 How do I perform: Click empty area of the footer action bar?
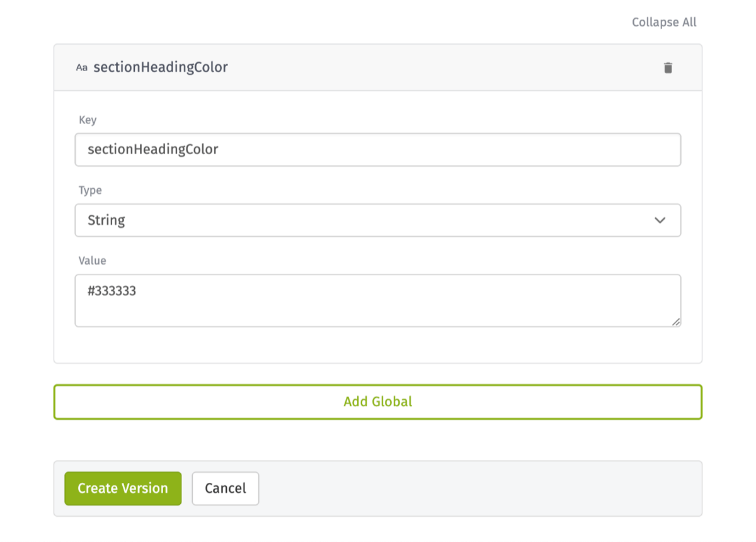point(479,488)
